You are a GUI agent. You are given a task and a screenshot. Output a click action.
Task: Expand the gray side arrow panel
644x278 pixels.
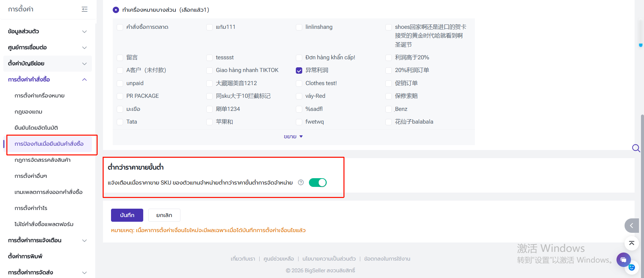pyautogui.click(x=632, y=226)
